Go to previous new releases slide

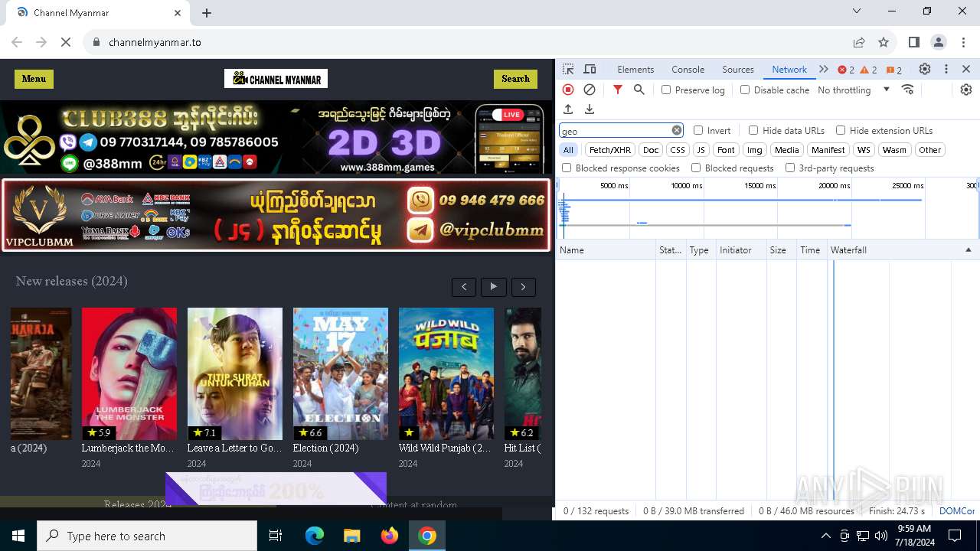pos(464,287)
